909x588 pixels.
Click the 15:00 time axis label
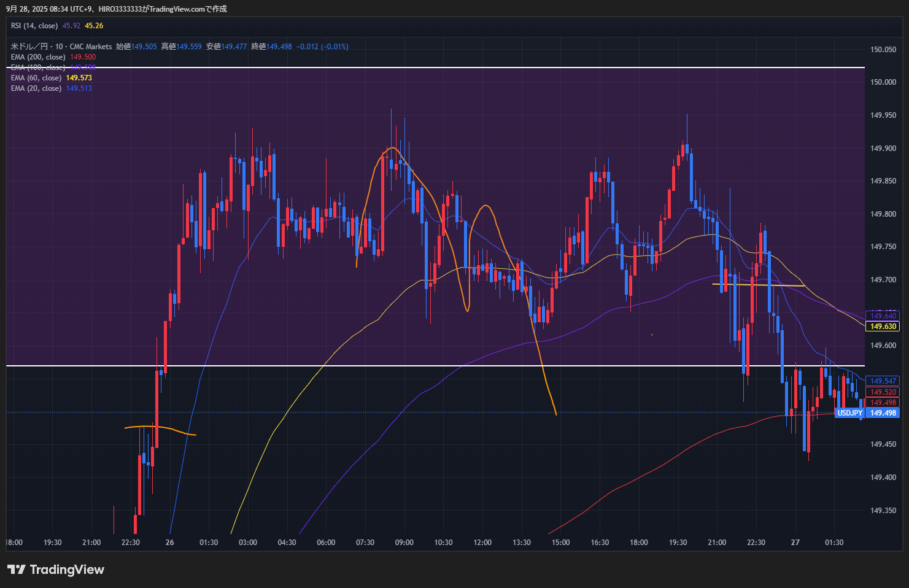click(x=560, y=543)
